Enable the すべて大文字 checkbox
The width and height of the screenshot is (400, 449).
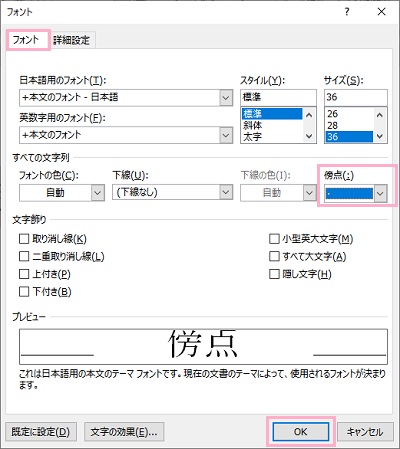point(274,256)
